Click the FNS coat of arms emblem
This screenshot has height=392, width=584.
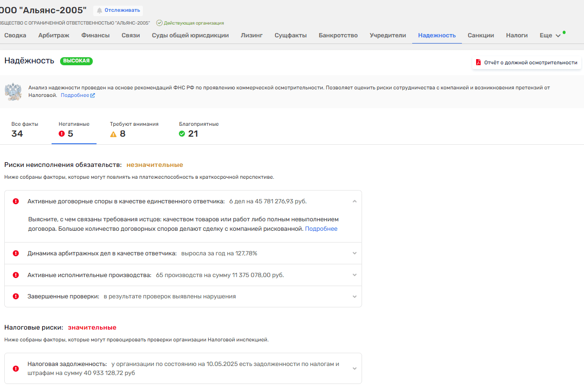tap(13, 91)
